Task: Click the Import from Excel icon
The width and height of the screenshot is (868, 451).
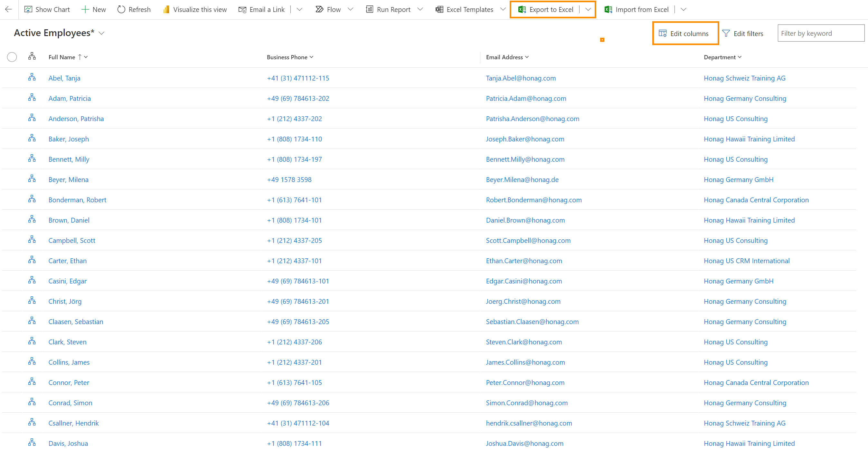Action: pos(608,9)
